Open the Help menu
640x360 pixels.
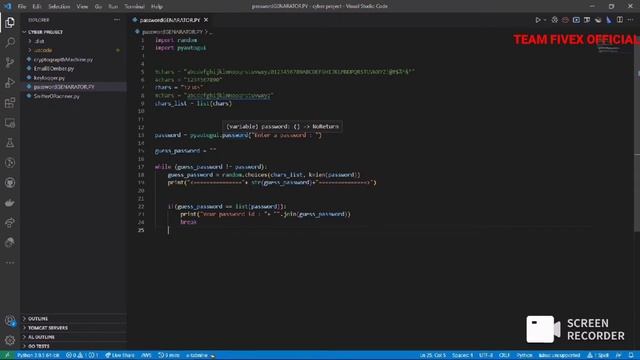tap(157, 7)
